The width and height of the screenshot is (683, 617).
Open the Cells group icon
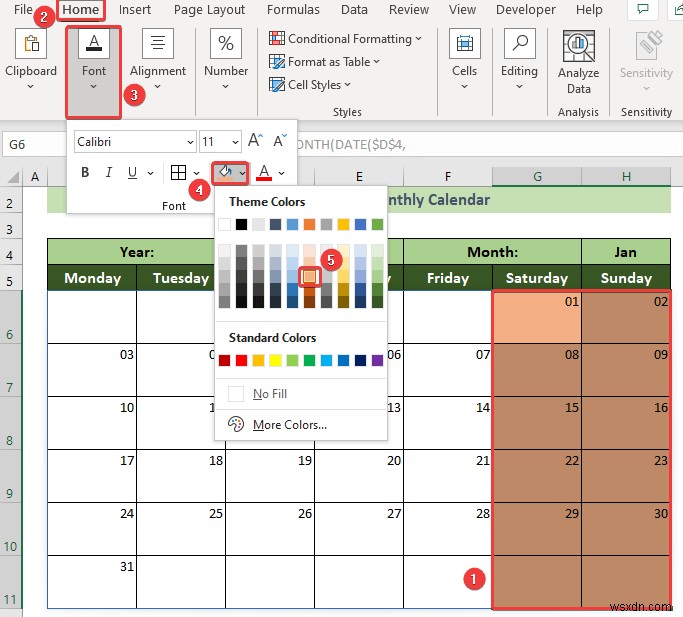point(464,44)
